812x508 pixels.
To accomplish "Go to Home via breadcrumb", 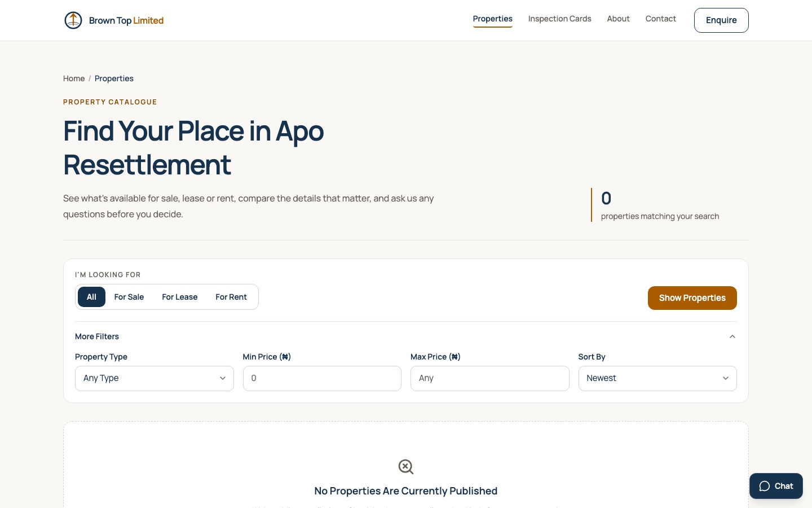I will (x=74, y=78).
